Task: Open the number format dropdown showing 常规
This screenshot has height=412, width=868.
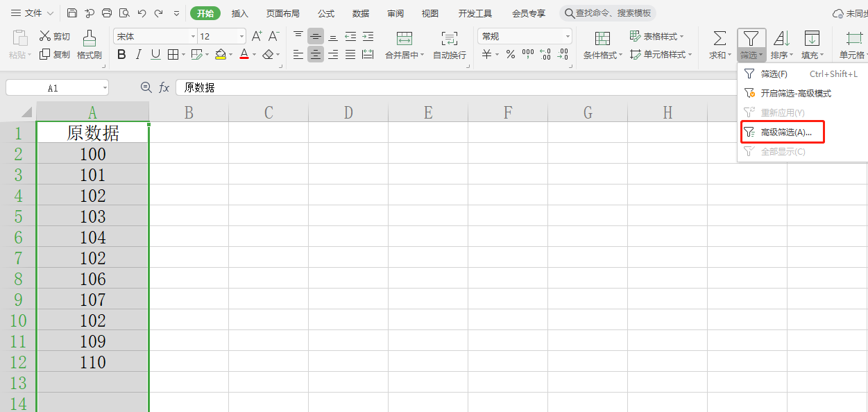Action: click(x=568, y=36)
